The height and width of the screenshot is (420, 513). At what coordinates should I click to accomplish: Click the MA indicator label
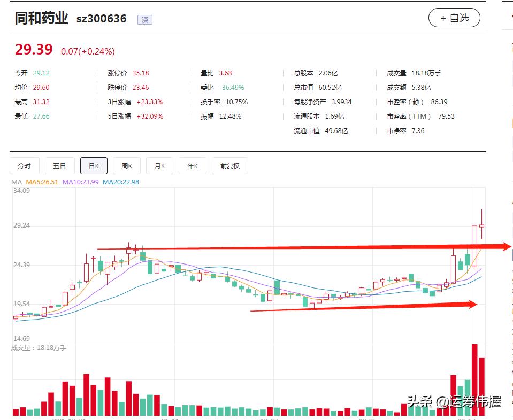[x=17, y=182]
